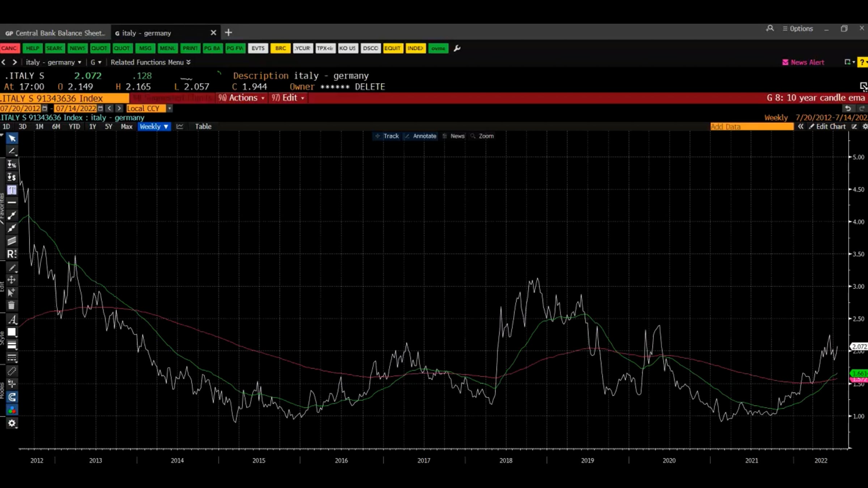Switch to the Central Bank Balance Sheet tab

(x=55, y=33)
